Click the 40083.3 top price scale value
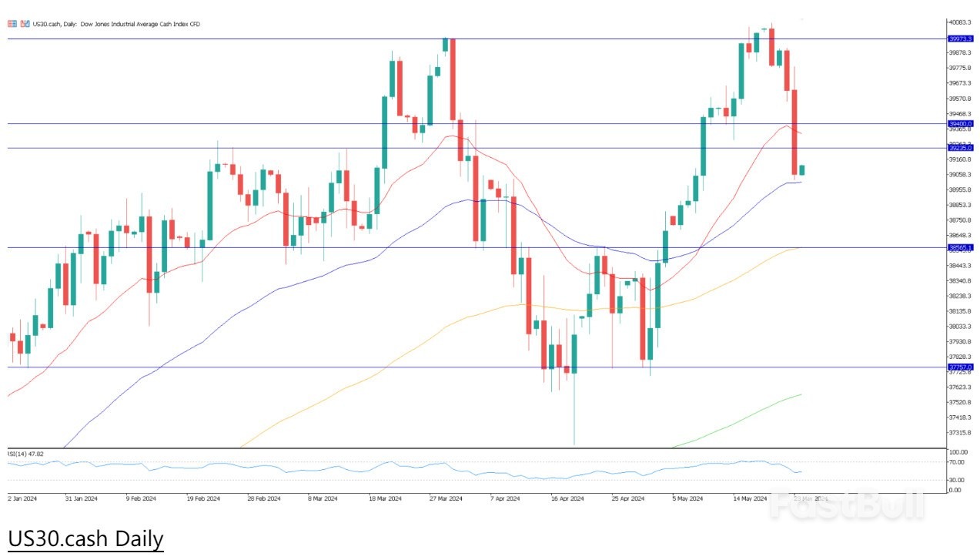980x560 pixels. coord(959,22)
